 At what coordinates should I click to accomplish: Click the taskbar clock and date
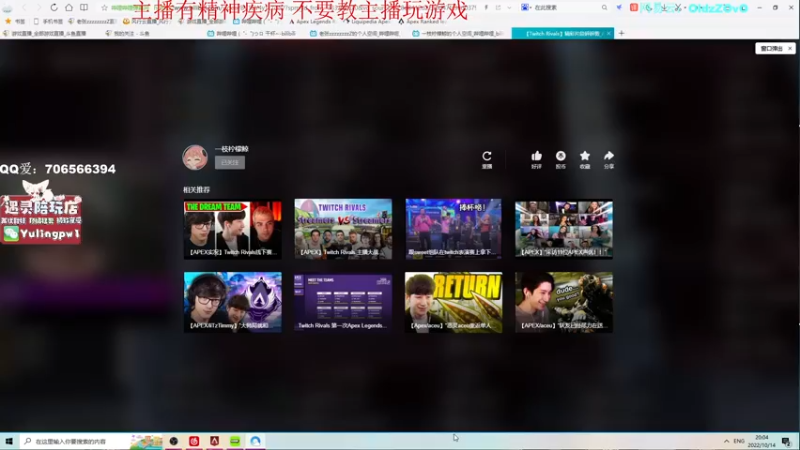point(761,441)
